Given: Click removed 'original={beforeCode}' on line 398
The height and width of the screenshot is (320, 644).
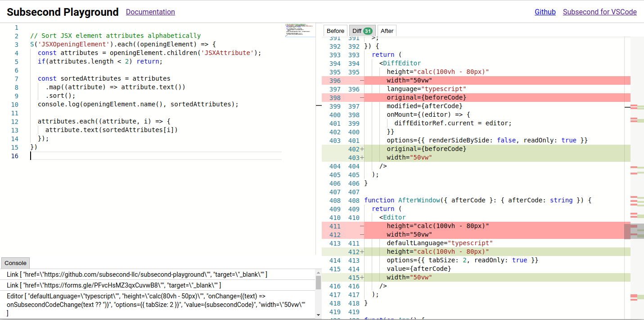Looking at the screenshot, I should pos(427,98).
